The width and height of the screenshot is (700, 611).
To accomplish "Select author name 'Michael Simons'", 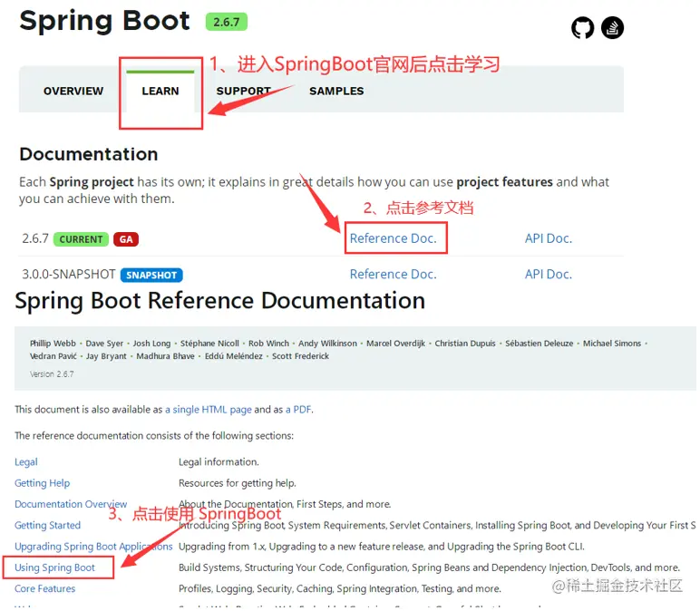I will [612, 344].
